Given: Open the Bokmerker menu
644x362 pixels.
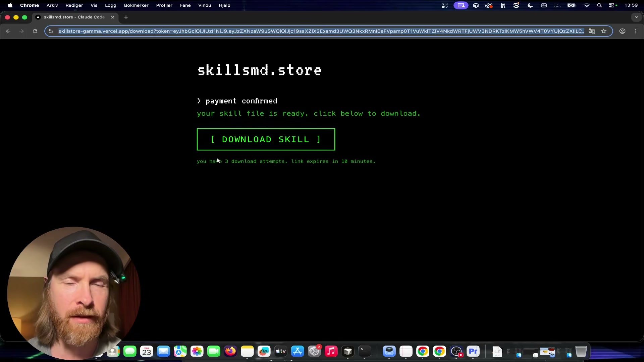Looking at the screenshot, I should coord(136,5).
